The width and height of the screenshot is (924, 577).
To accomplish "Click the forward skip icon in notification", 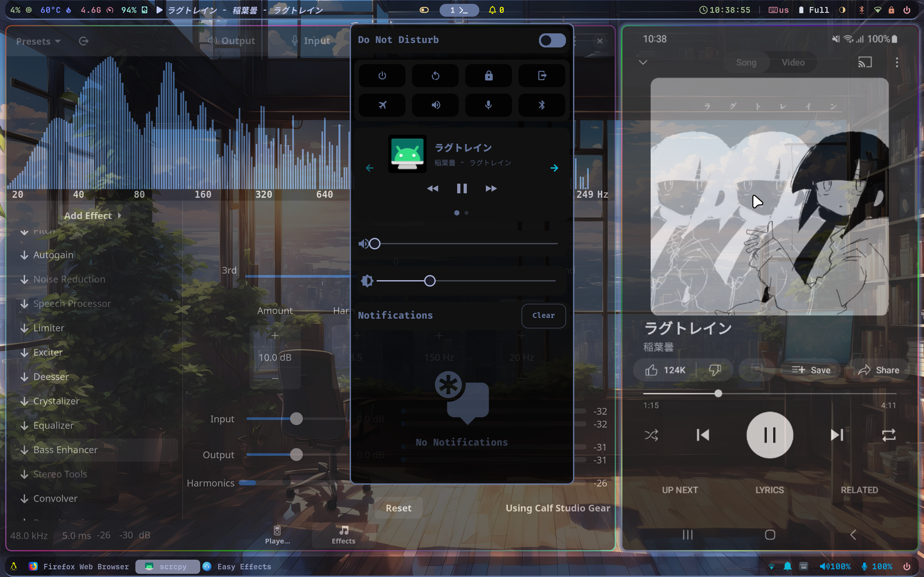I will [x=490, y=188].
